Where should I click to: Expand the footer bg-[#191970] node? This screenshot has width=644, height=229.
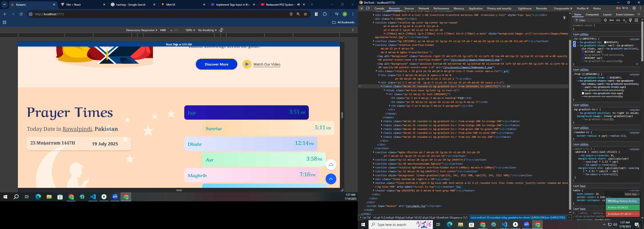coord(374,191)
